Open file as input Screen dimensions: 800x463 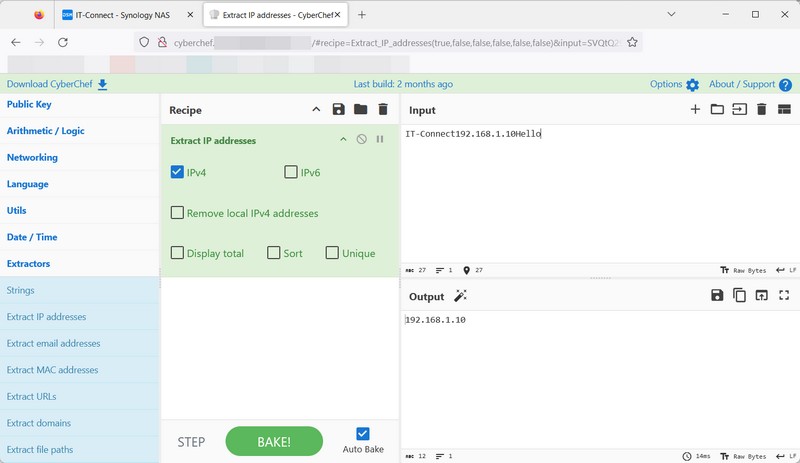(x=739, y=109)
